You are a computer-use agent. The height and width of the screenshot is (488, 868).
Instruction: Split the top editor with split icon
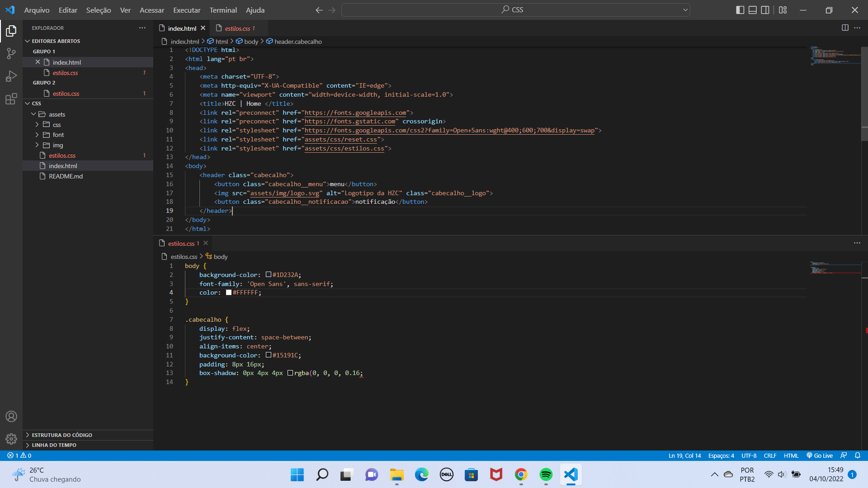pos(845,28)
